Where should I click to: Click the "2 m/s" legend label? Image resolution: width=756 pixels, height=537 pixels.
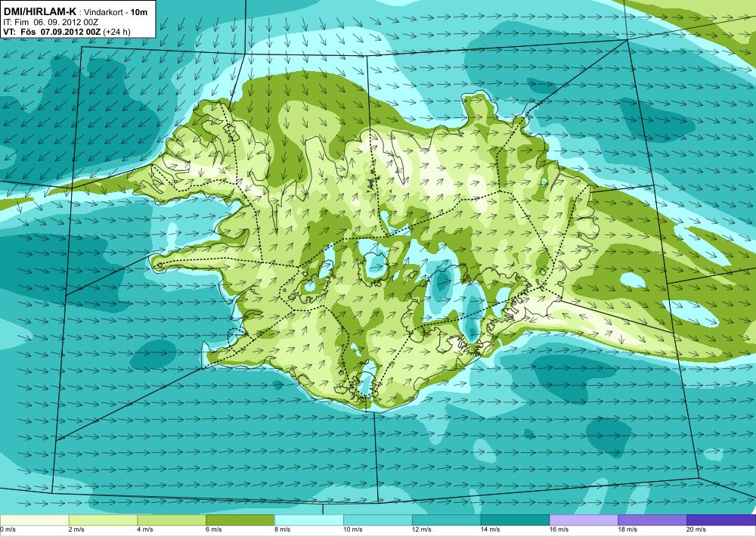pyautogui.click(x=78, y=529)
